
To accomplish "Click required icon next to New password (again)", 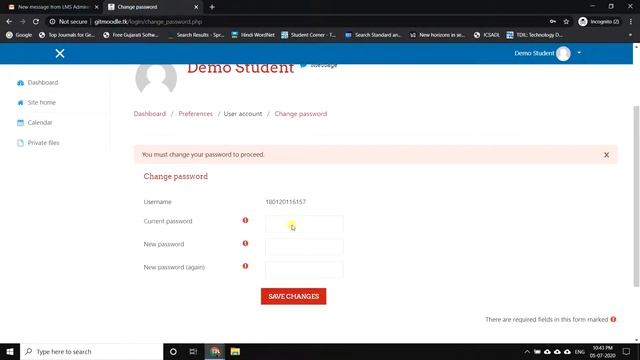I will click(245, 266).
